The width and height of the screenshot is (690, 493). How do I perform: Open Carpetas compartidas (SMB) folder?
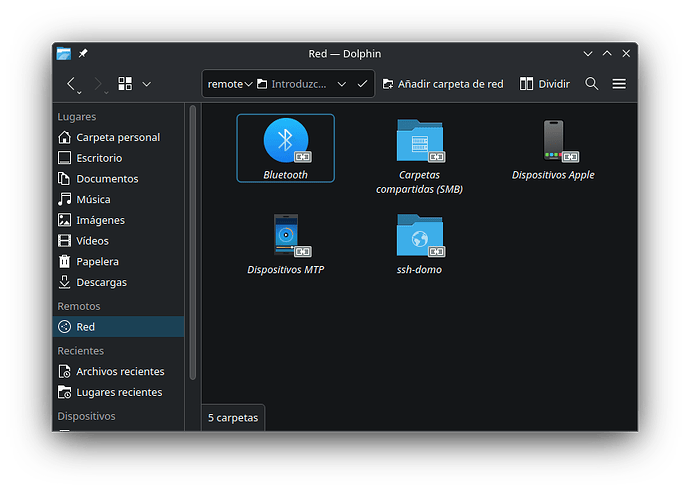(419, 157)
